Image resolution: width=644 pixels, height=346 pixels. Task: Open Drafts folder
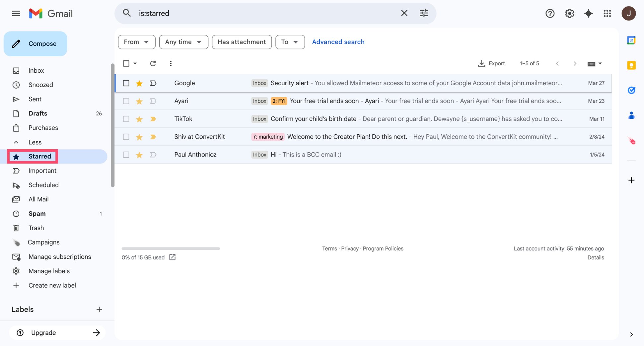click(38, 113)
